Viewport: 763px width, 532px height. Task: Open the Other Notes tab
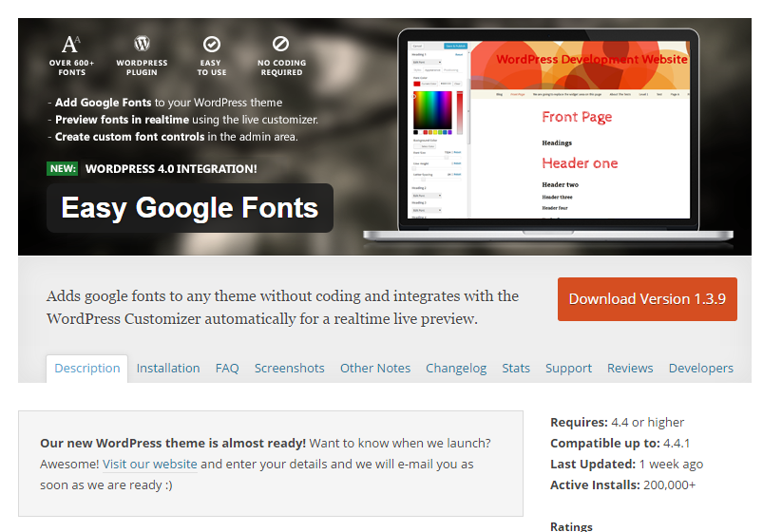tap(375, 369)
